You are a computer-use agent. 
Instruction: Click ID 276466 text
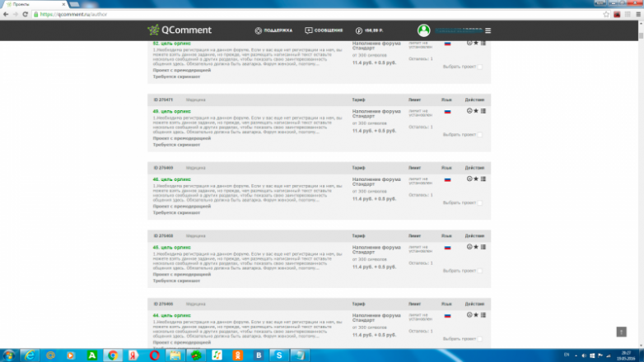[163, 304]
